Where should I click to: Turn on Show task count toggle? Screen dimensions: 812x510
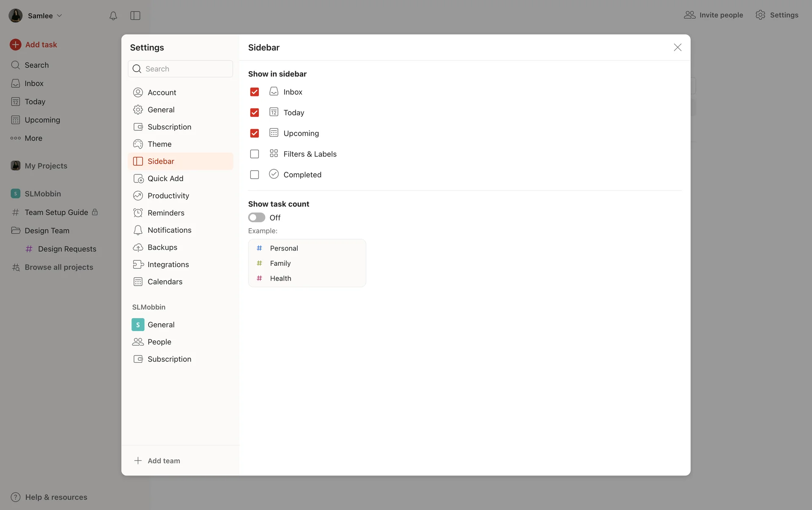[x=256, y=218]
